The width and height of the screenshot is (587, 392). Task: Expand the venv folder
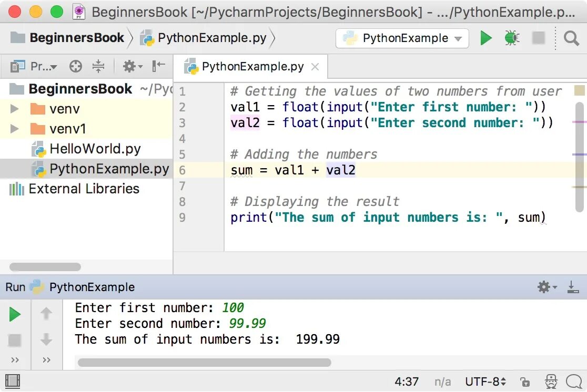[x=14, y=109]
